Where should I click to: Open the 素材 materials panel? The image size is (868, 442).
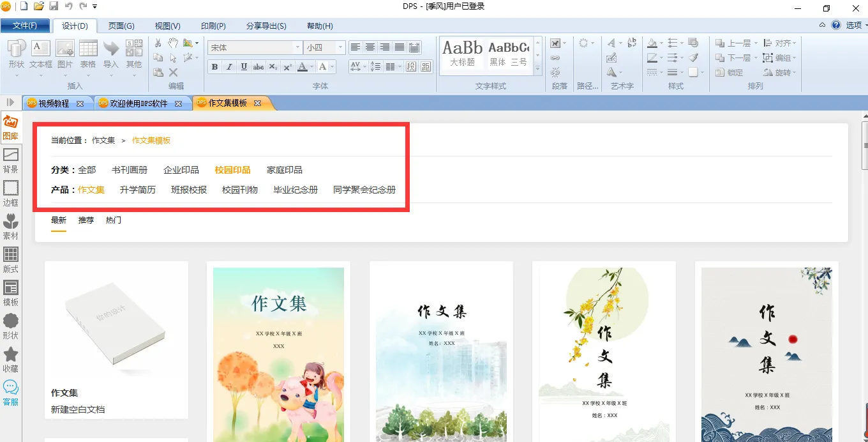tap(10, 226)
